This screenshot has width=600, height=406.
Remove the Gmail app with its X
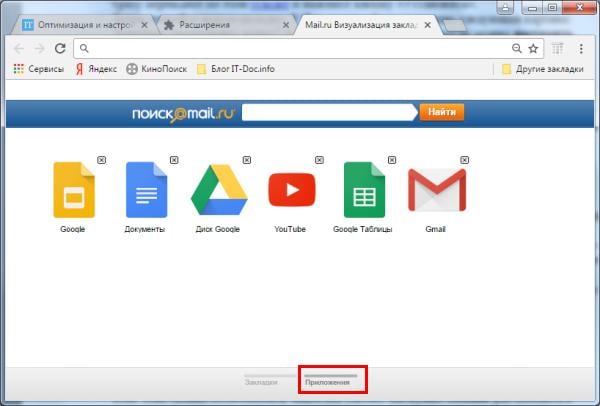465,159
